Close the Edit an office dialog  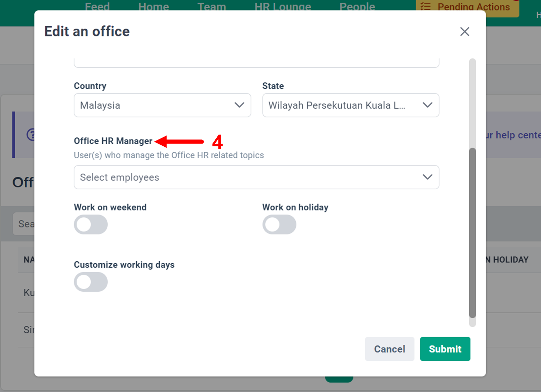coord(464,32)
